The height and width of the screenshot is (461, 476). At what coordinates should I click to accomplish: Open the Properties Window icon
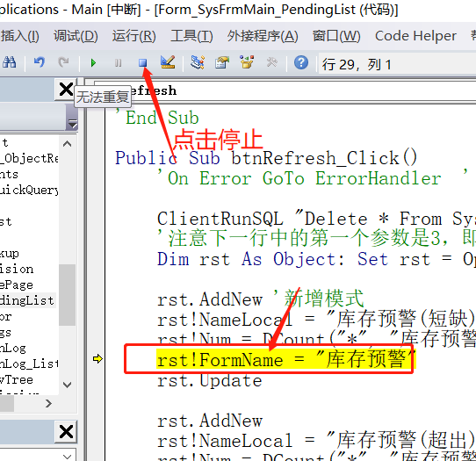[x=222, y=62]
